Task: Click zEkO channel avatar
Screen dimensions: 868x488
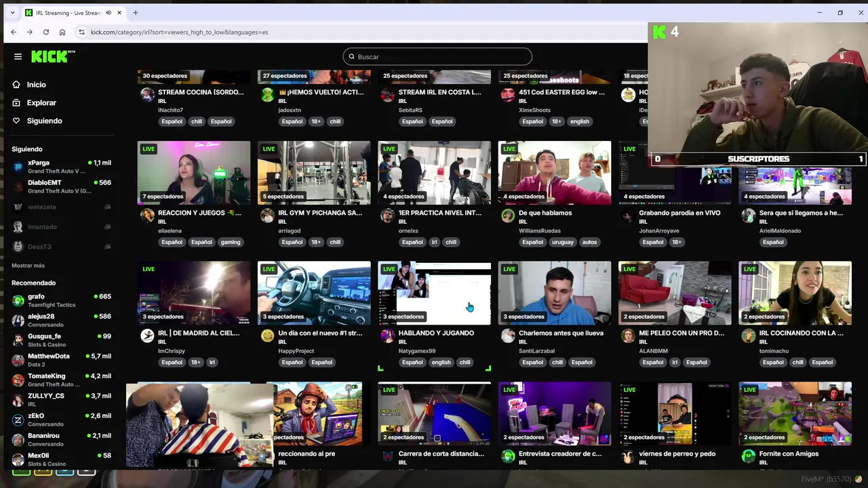Action: pyautogui.click(x=18, y=420)
